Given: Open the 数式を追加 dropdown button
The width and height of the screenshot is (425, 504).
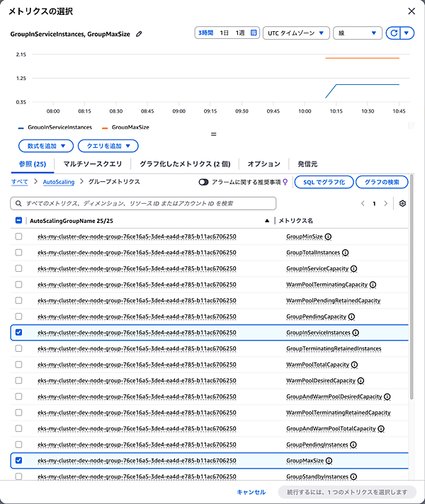Looking at the screenshot, I should [46, 146].
